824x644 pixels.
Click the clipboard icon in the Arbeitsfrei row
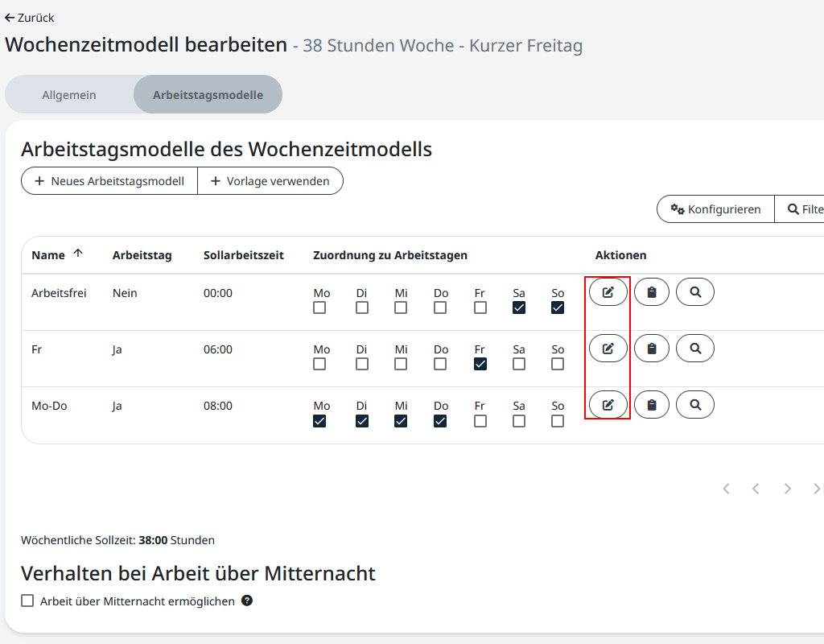(x=652, y=291)
